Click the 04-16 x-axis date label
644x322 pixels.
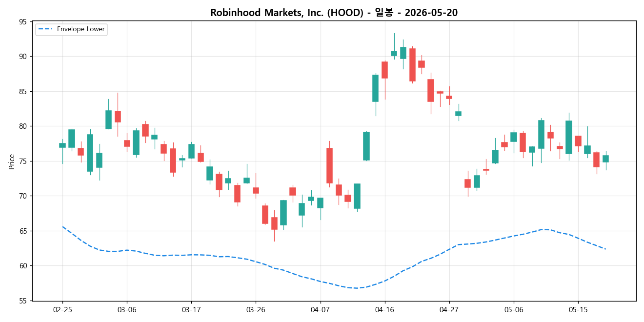click(x=384, y=310)
